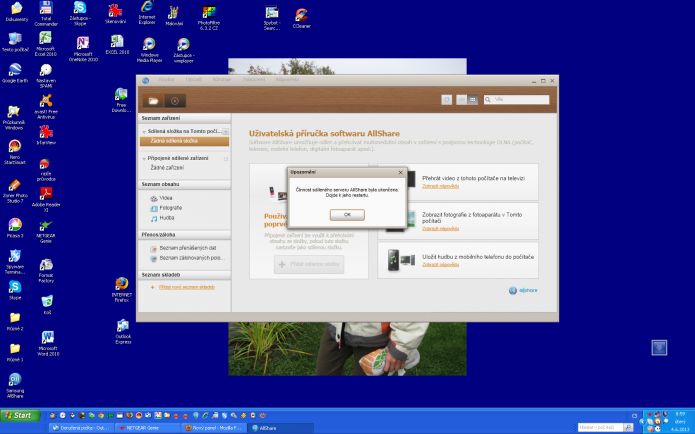Viewport: 695px width, 434px height.
Task: Open the PhotoFiltre desktop icon
Action: point(208,18)
